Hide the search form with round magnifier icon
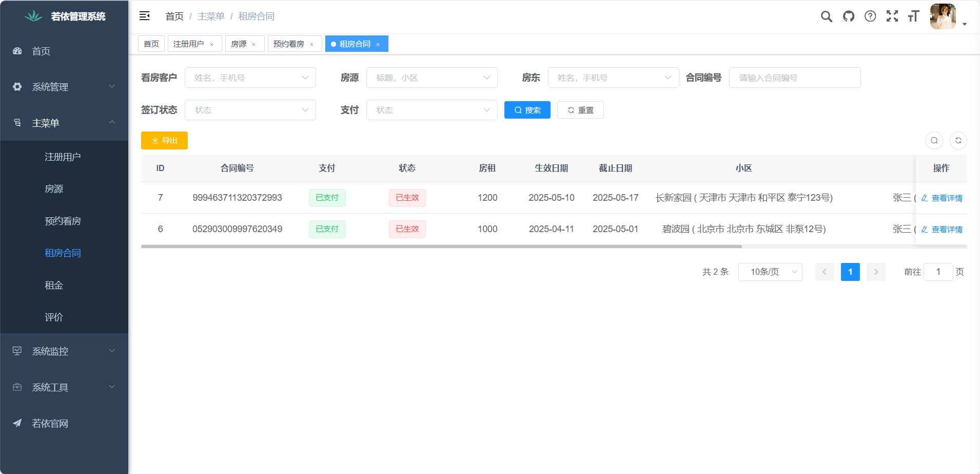 [934, 140]
